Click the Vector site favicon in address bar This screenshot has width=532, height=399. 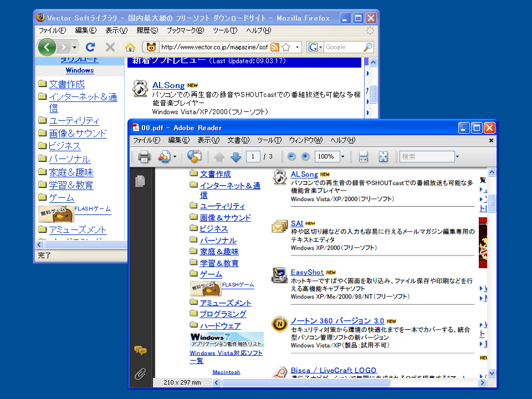pyautogui.click(x=151, y=47)
